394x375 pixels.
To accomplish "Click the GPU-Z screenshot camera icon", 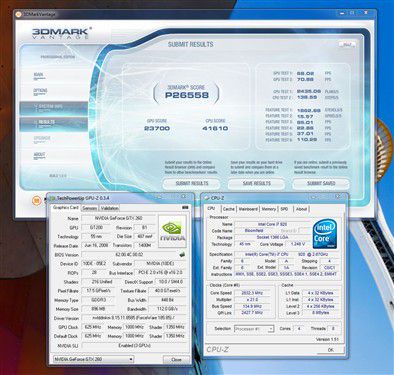I will (185, 208).
